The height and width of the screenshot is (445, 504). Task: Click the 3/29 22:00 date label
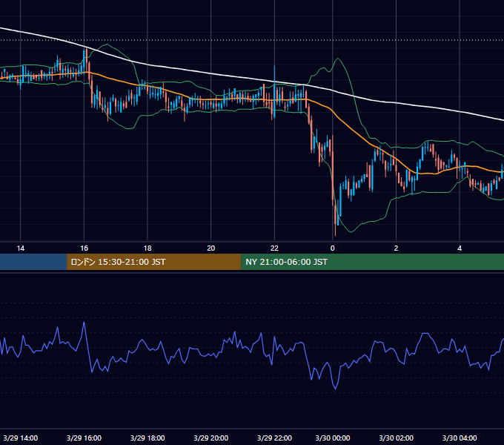(x=274, y=438)
